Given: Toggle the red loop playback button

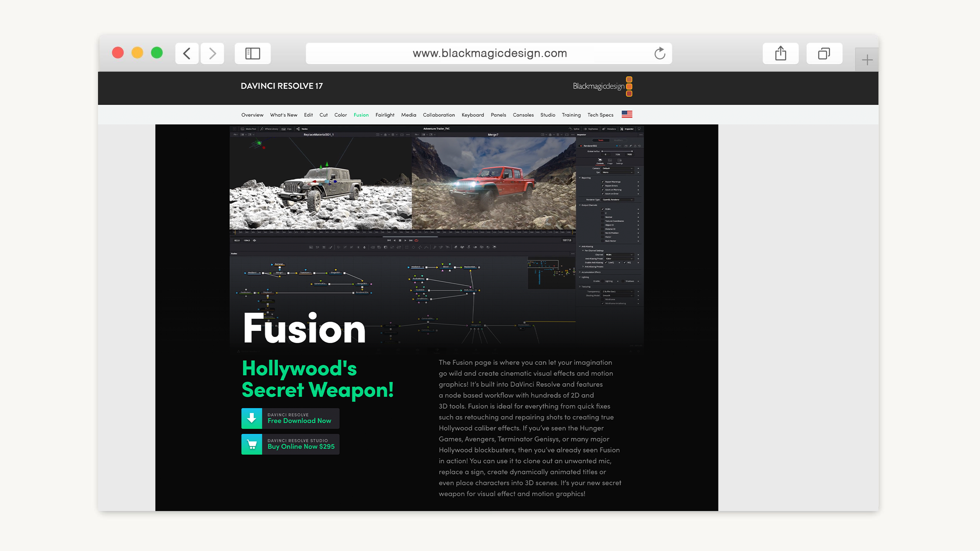Looking at the screenshot, I should (416, 240).
